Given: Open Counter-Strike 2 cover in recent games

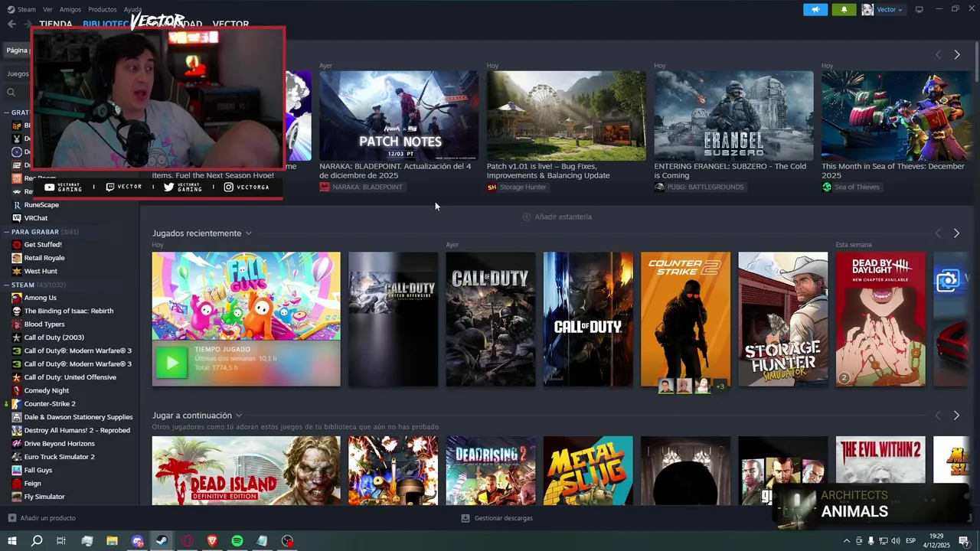Looking at the screenshot, I should pyautogui.click(x=685, y=319).
